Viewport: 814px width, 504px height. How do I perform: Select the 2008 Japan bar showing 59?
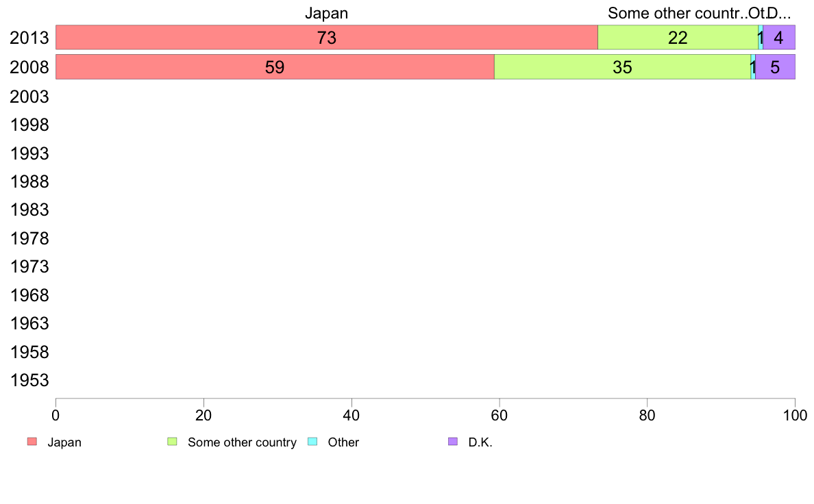pos(275,67)
